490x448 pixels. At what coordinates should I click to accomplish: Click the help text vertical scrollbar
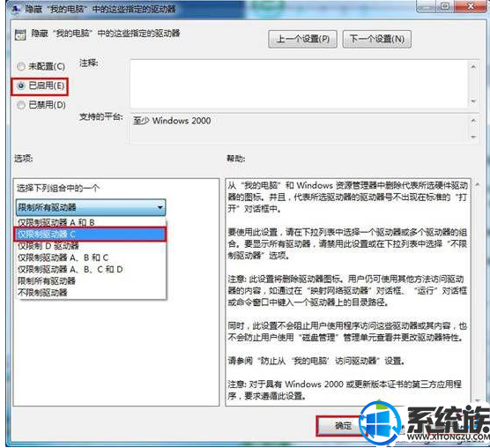click(x=477, y=293)
